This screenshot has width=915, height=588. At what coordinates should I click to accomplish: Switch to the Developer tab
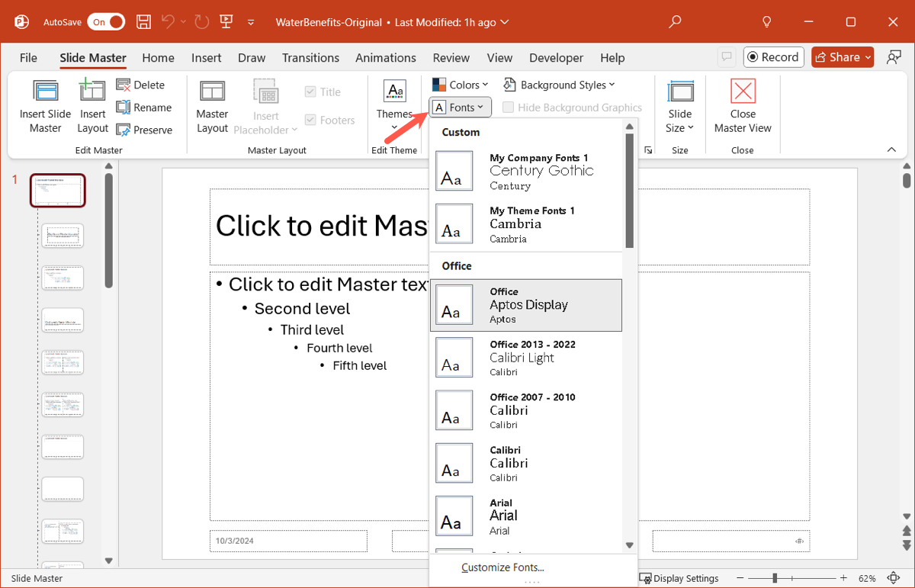(x=556, y=57)
